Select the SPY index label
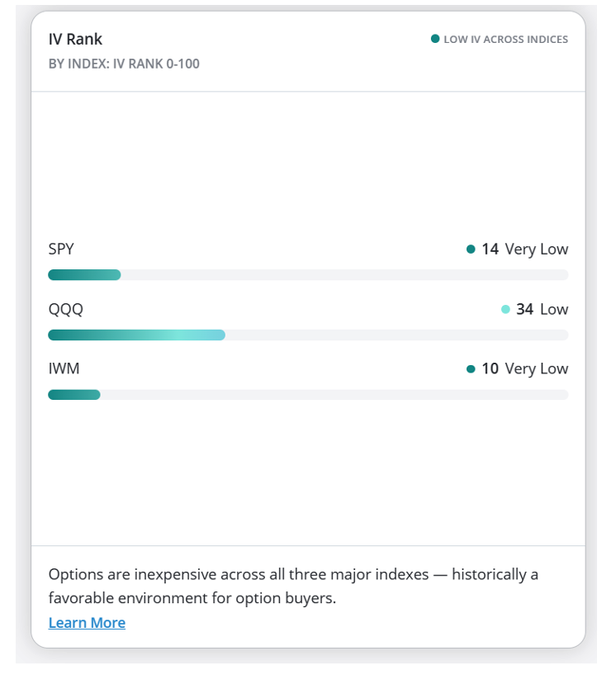This screenshot has width=616, height=675. (x=61, y=249)
